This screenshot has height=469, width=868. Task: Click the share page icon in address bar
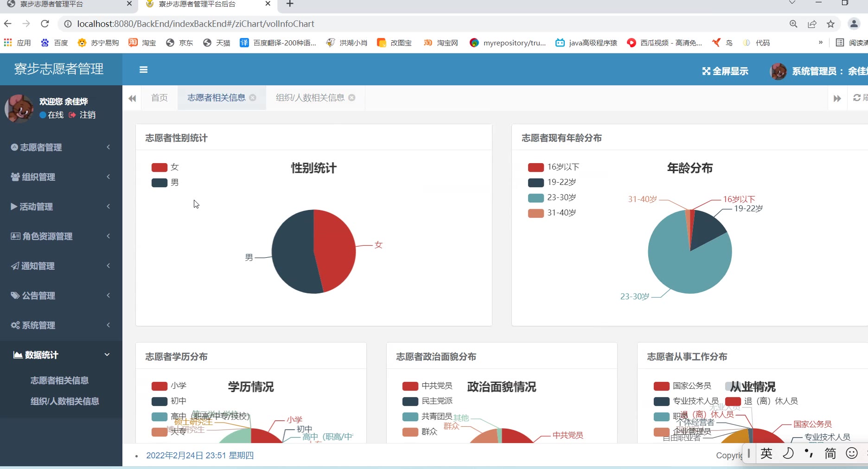(x=812, y=24)
